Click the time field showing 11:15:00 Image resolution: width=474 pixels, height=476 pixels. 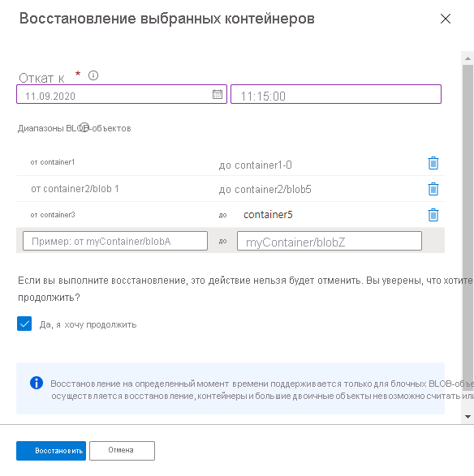point(336,94)
